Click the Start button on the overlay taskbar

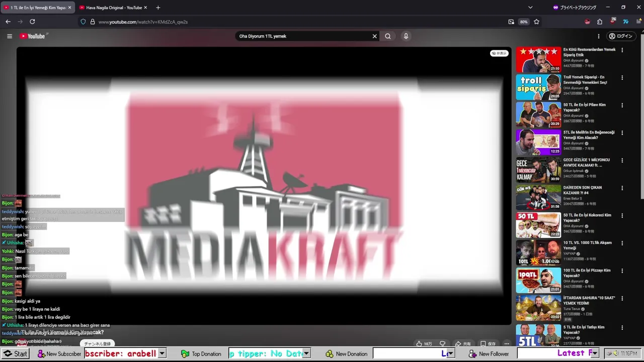(x=16, y=353)
